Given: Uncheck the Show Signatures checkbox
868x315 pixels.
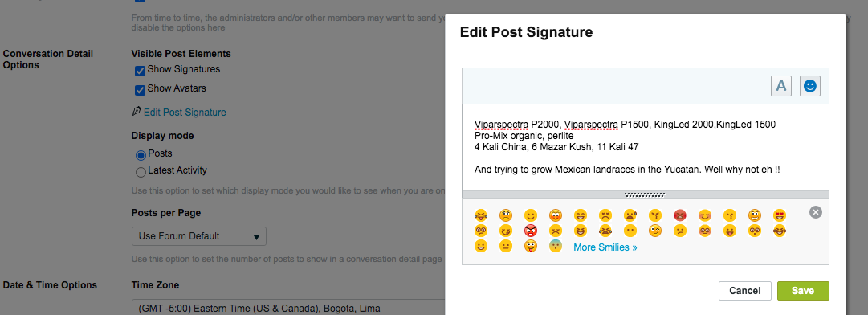Looking at the screenshot, I should click(x=140, y=71).
